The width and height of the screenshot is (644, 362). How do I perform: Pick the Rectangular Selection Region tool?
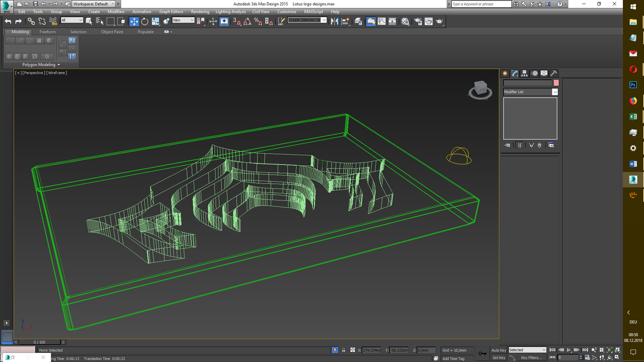coord(111,21)
